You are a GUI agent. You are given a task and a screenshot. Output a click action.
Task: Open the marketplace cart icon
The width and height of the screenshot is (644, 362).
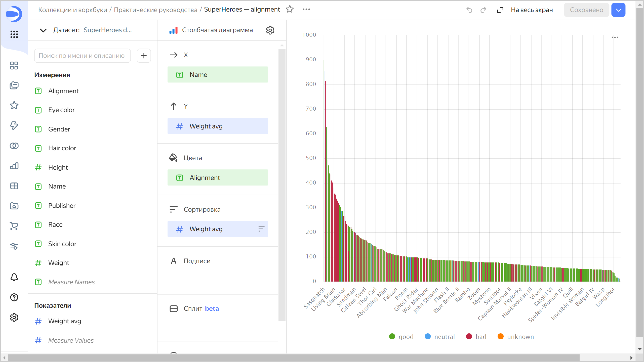[x=14, y=226]
